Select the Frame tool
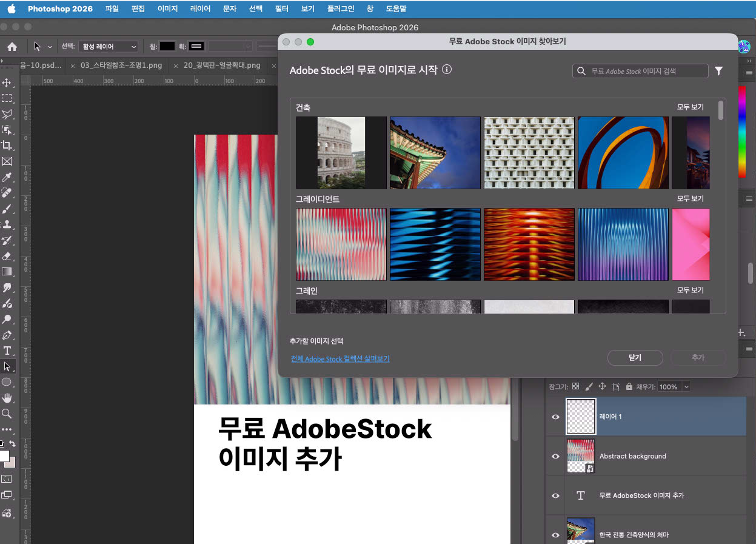756x544 pixels. (7, 161)
